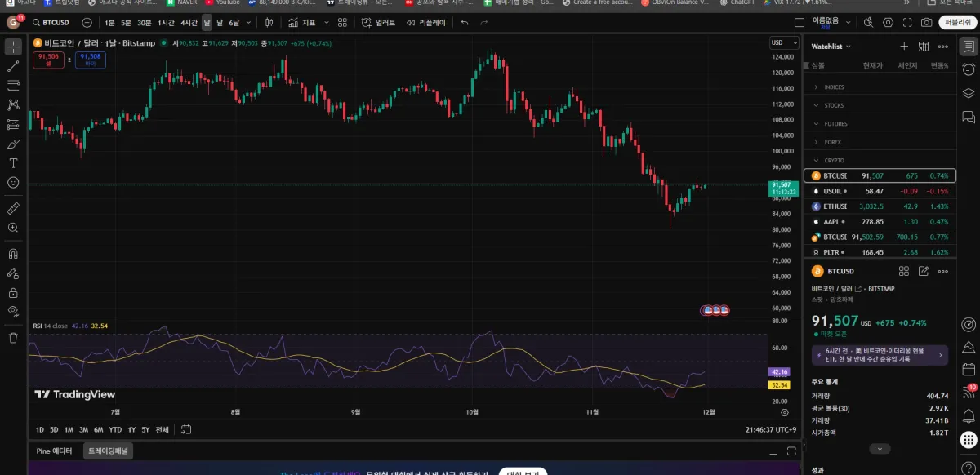Switch to 5분 timeframe
Screen dimensions: 980x475
click(x=126, y=22)
